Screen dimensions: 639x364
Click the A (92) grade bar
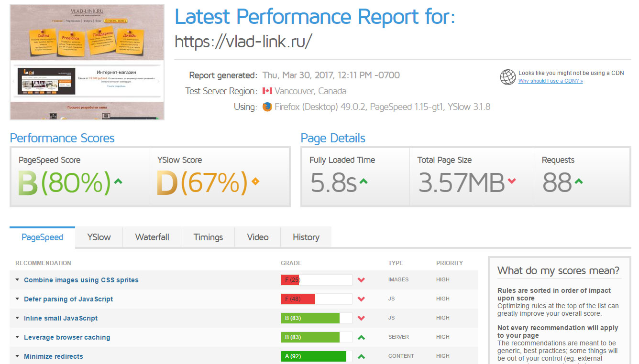(x=317, y=356)
